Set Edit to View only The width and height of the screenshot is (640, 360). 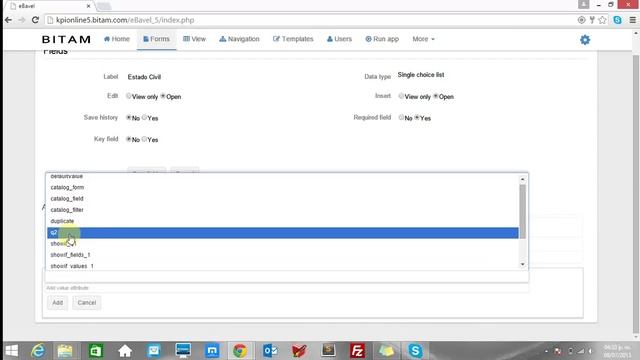(x=129, y=96)
